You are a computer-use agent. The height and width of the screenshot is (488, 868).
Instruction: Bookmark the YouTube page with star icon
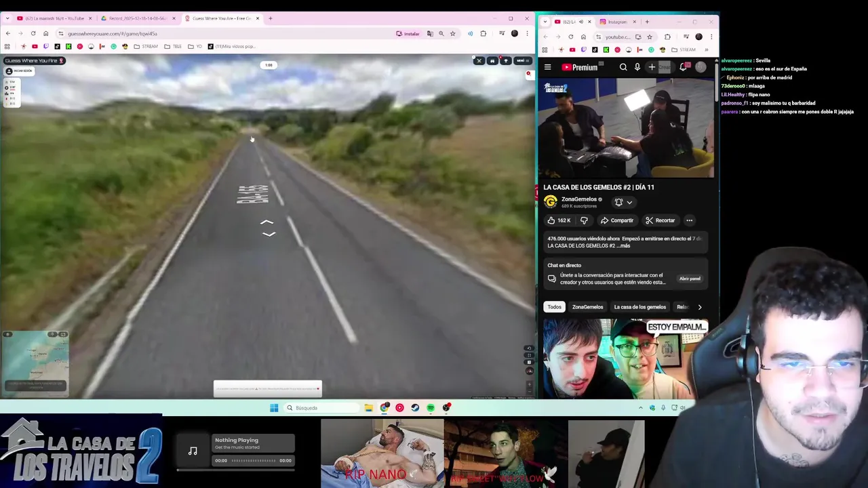(x=650, y=37)
